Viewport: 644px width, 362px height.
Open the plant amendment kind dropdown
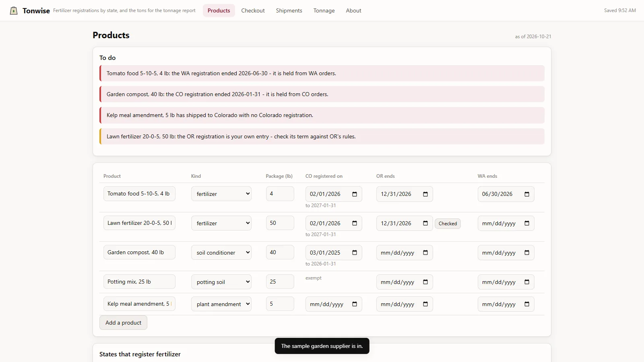221,304
